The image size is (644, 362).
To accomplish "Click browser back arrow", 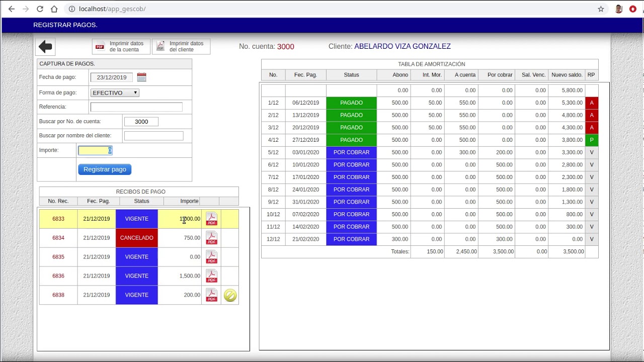I will 12,9.
